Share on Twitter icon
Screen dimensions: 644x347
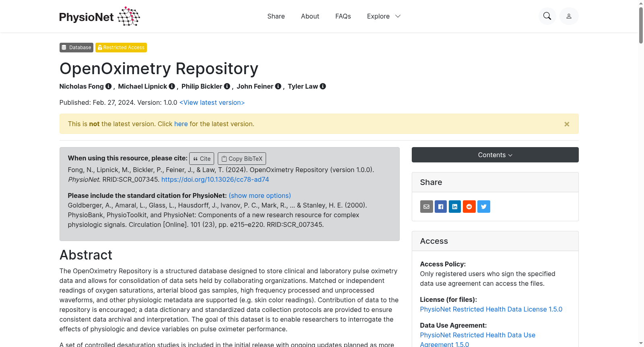[484, 207]
